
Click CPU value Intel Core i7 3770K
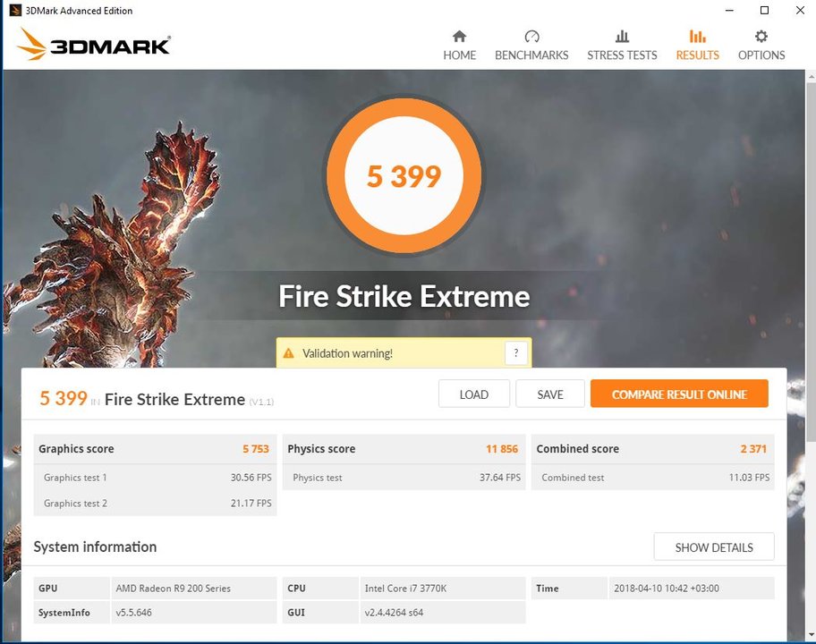tap(405, 589)
